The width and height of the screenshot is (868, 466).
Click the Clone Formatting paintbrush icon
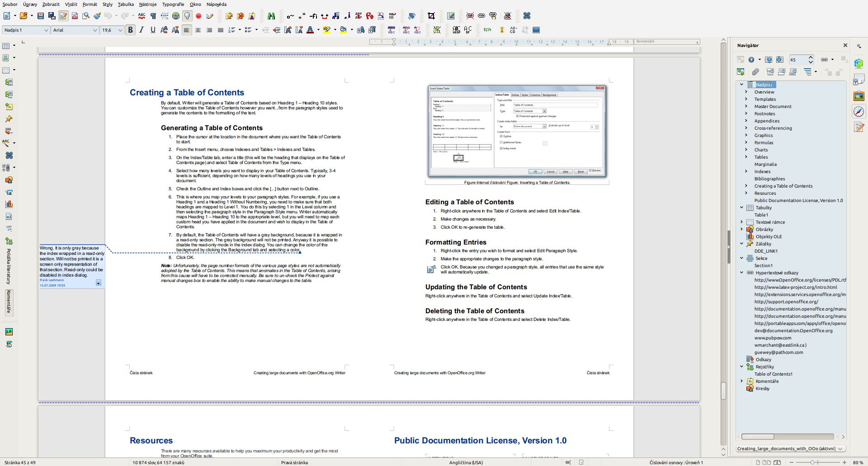[97, 16]
